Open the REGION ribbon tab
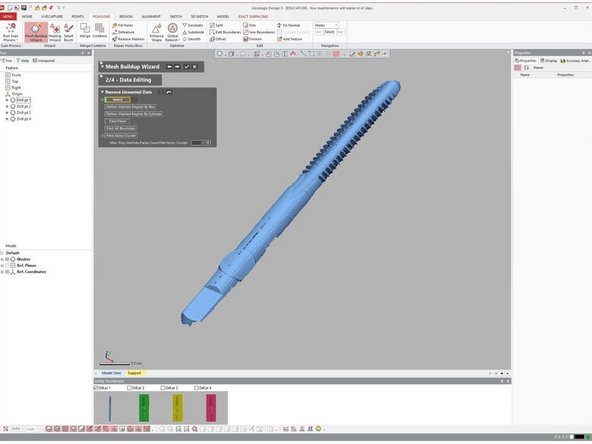Viewport: 592px width, 444px height. pos(126,16)
